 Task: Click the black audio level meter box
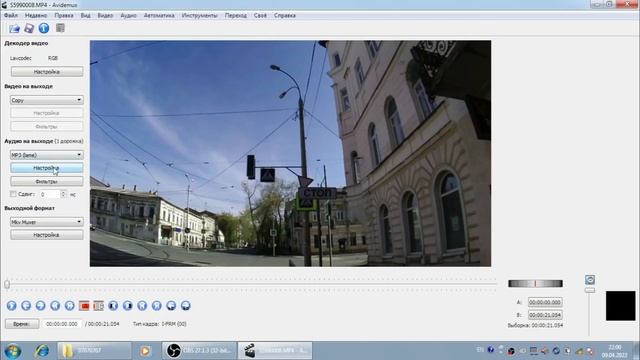click(620, 306)
